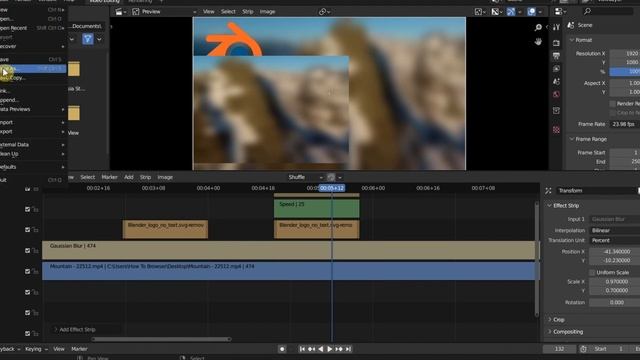Collapse the Format panel
The height and width of the screenshot is (360, 640).
[x=583, y=40]
